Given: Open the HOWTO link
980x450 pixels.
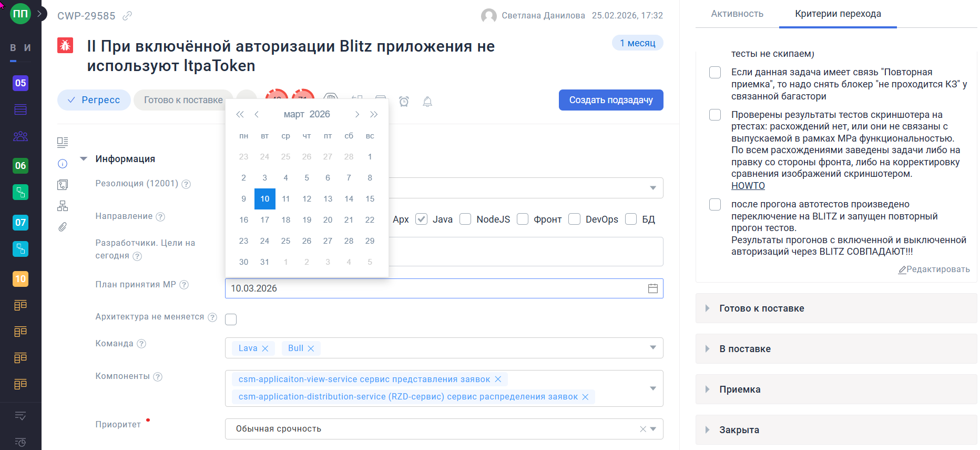Looking at the screenshot, I should pyautogui.click(x=748, y=186).
